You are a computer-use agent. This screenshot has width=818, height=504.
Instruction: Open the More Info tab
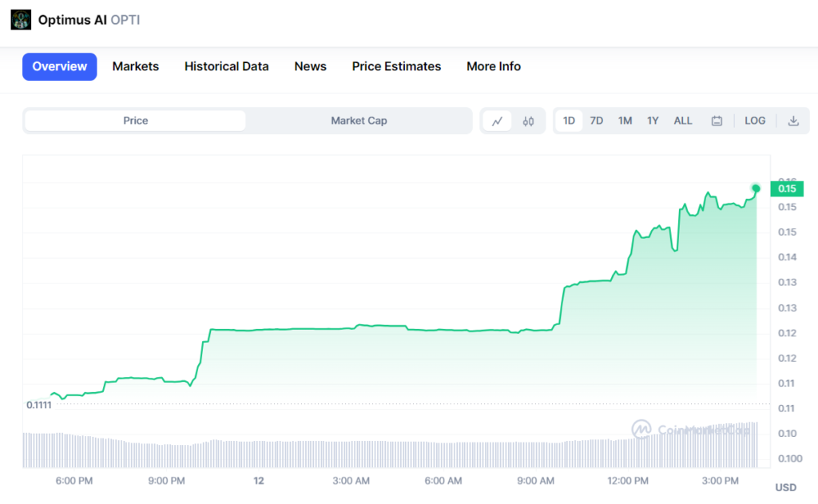click(493, 66)
